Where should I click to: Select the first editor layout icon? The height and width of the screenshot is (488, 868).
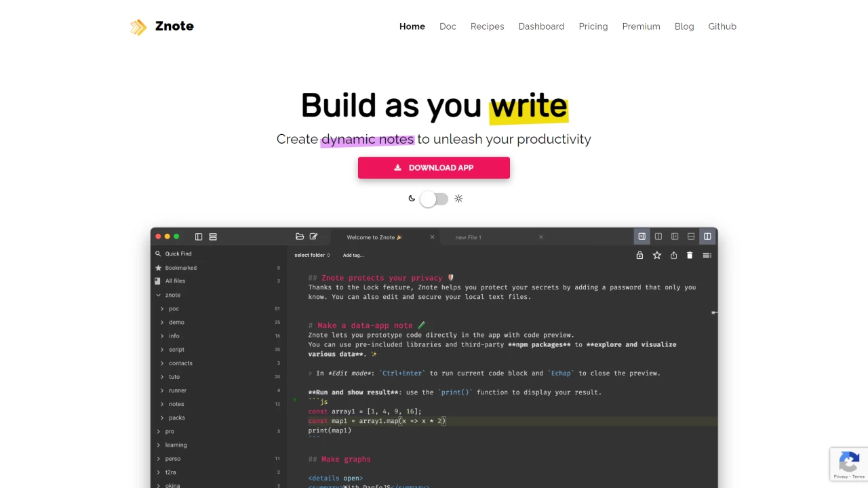642,237
